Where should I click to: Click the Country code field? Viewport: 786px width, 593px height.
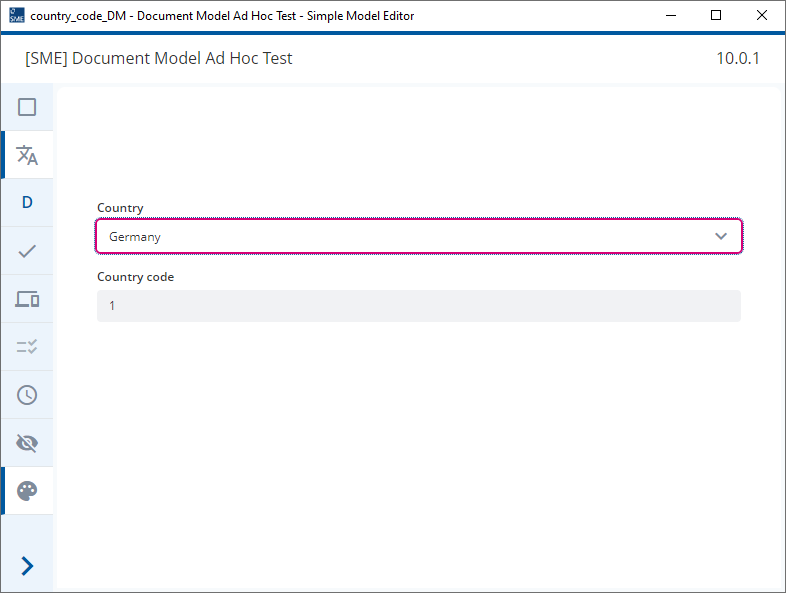click(419, 306)
